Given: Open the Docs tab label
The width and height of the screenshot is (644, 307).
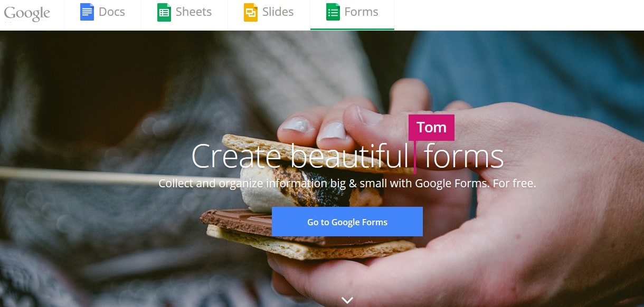Looking at the screenshot, I should pyautogui.click(x=112, y=12).
